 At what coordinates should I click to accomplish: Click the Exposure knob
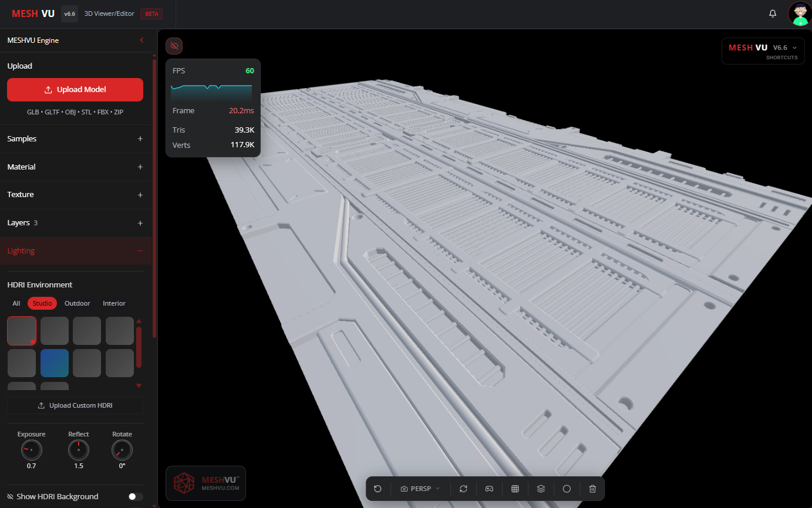pyautogui.click(x=32, y=451)
